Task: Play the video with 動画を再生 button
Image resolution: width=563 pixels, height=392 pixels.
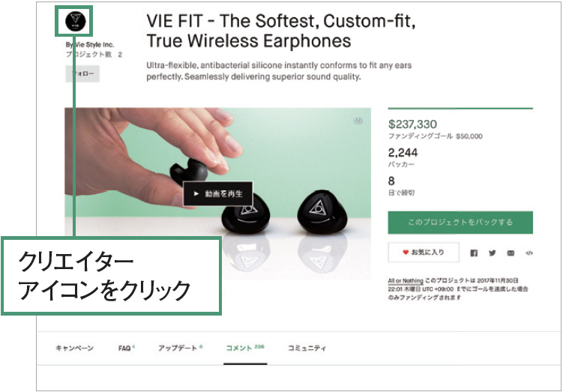Action: (x=218, y=194)
